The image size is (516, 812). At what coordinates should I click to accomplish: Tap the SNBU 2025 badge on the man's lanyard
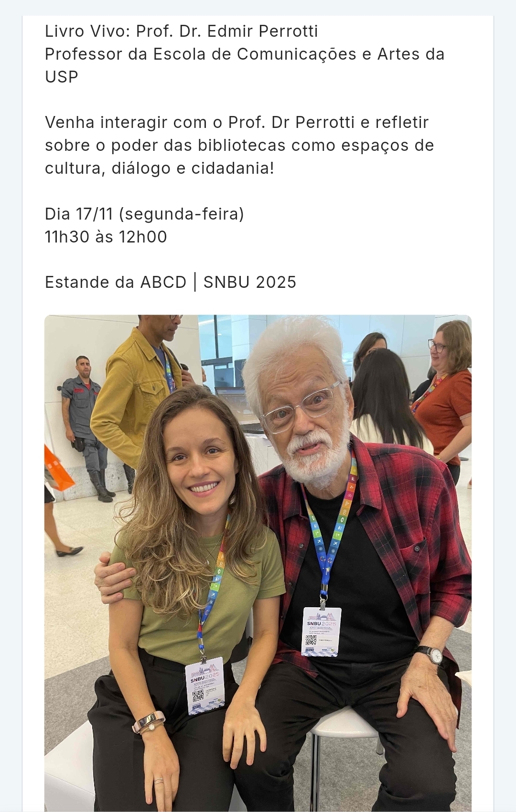(x=322, y=631)
